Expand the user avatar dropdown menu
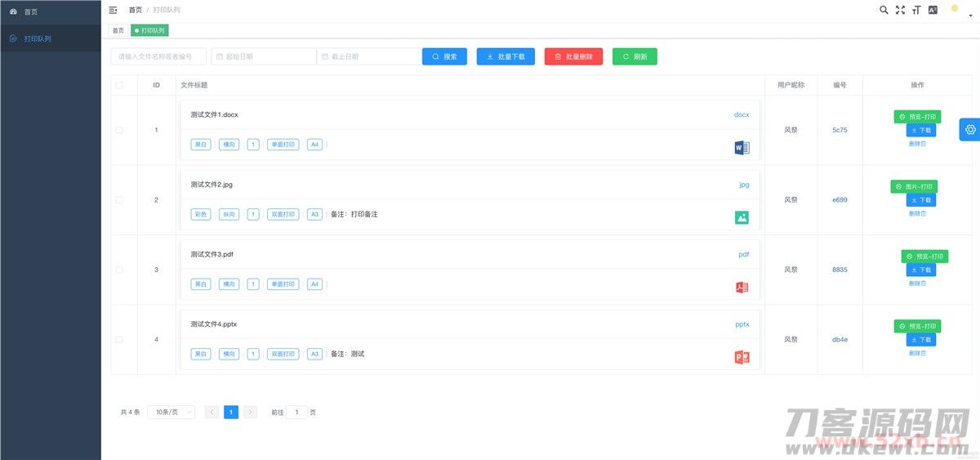The image size is (980, 460). click(959, 11)
